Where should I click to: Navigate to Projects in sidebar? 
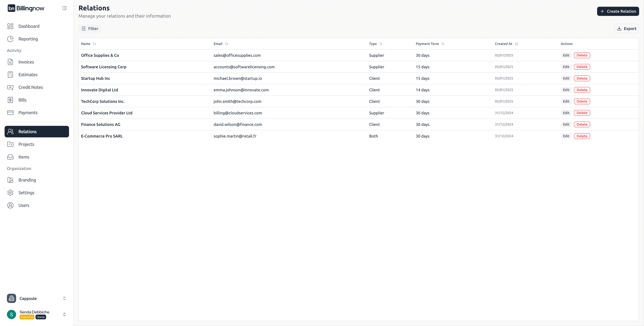pyautogui.click(x=26, y=144)
